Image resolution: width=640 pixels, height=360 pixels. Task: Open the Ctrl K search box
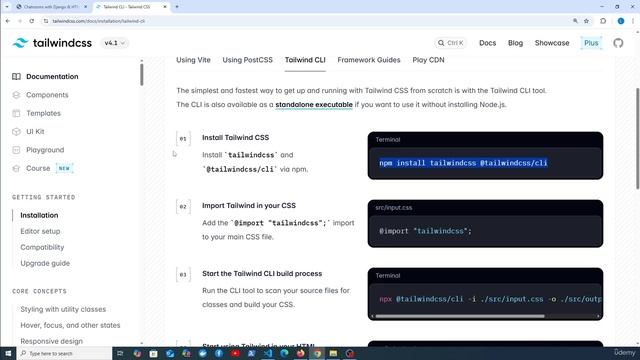(451, 43)
